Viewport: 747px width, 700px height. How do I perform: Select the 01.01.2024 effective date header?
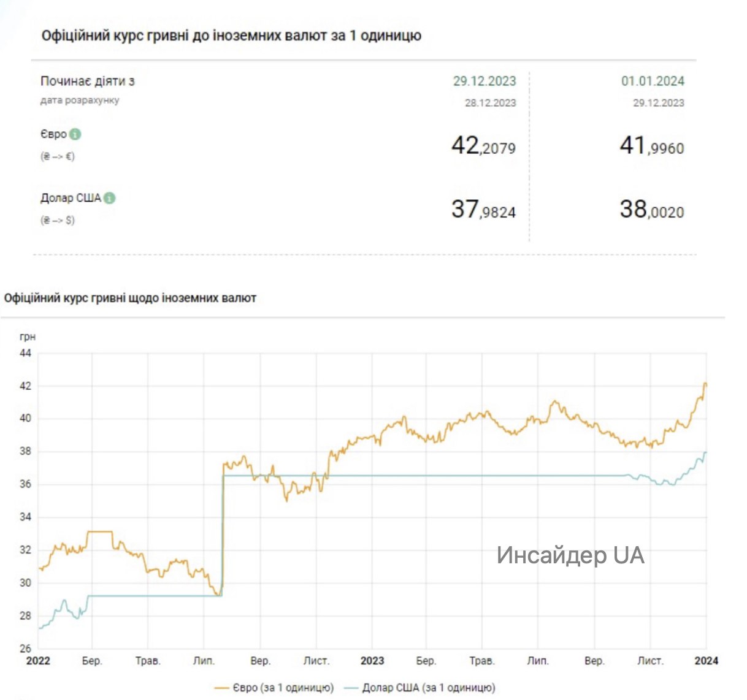coord(652,81)
